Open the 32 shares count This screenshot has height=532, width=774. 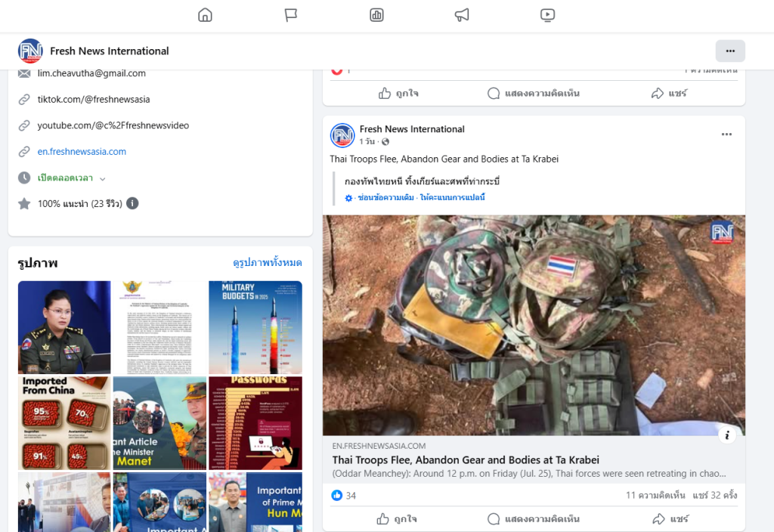[715, 495]
